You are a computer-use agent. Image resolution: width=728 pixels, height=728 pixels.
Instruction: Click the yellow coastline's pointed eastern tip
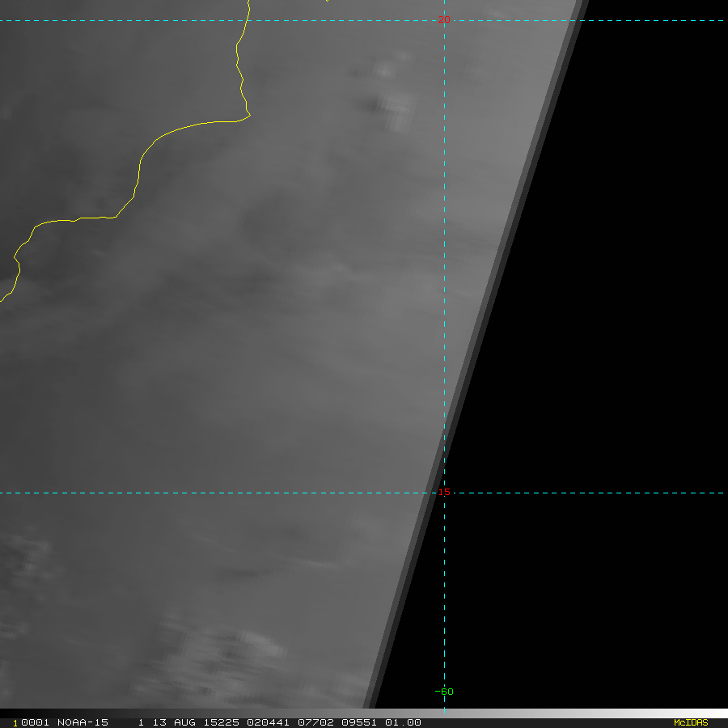point(250,115)
